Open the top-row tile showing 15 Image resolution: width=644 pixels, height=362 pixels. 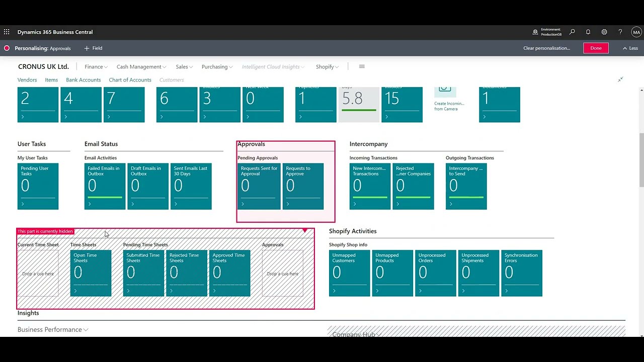(402, 105)
